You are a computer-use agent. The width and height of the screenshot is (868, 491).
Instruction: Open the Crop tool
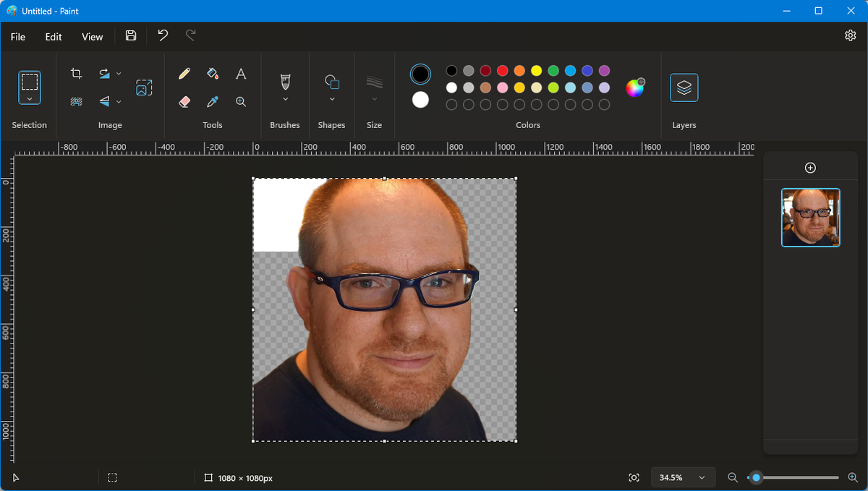tap(76, 73)
